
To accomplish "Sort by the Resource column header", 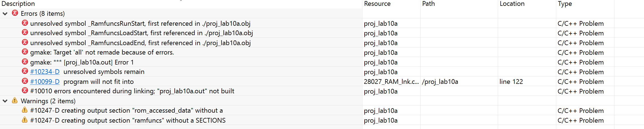I will click(x=377, y=4).
